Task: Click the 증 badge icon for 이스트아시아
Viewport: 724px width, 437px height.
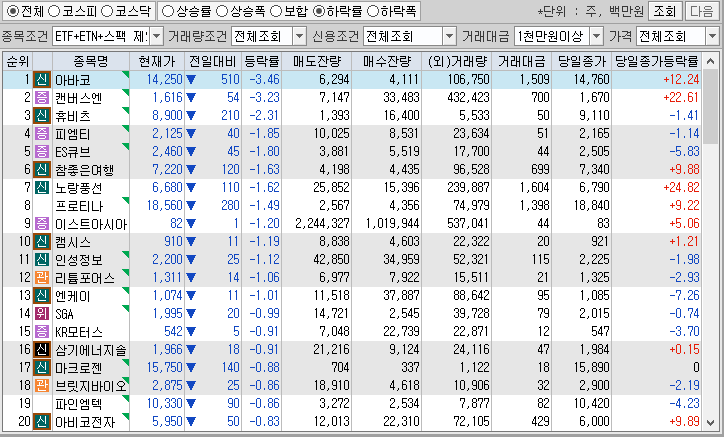Action: pos(42,224)
